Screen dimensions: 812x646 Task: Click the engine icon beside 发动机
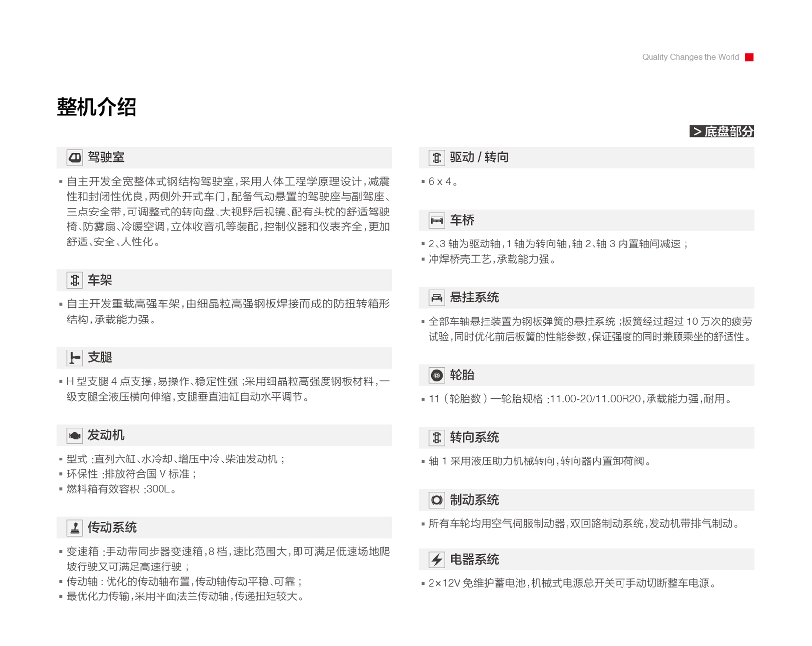75,435
